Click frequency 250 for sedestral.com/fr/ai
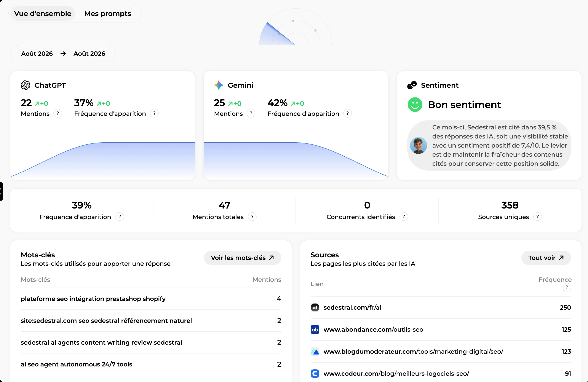This screenshot has width=588, height=382. 565,307
